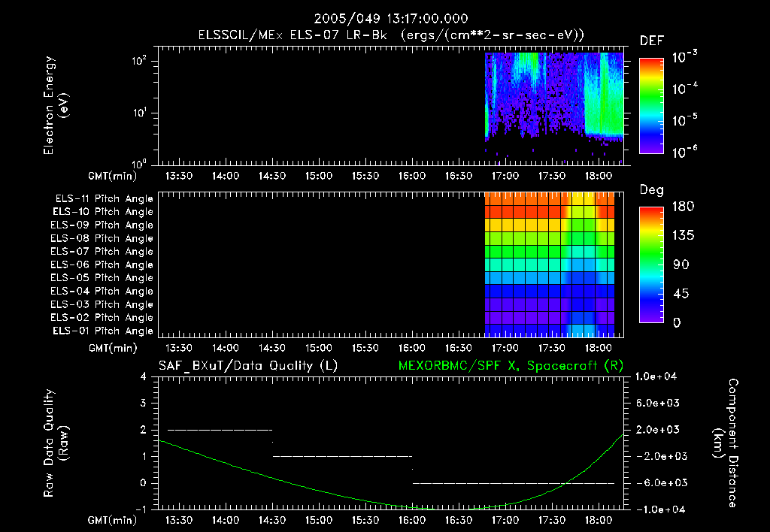Click the '1.0e+04' right axis tick value
The image size is (770, 532).
(x=656, y=376)
